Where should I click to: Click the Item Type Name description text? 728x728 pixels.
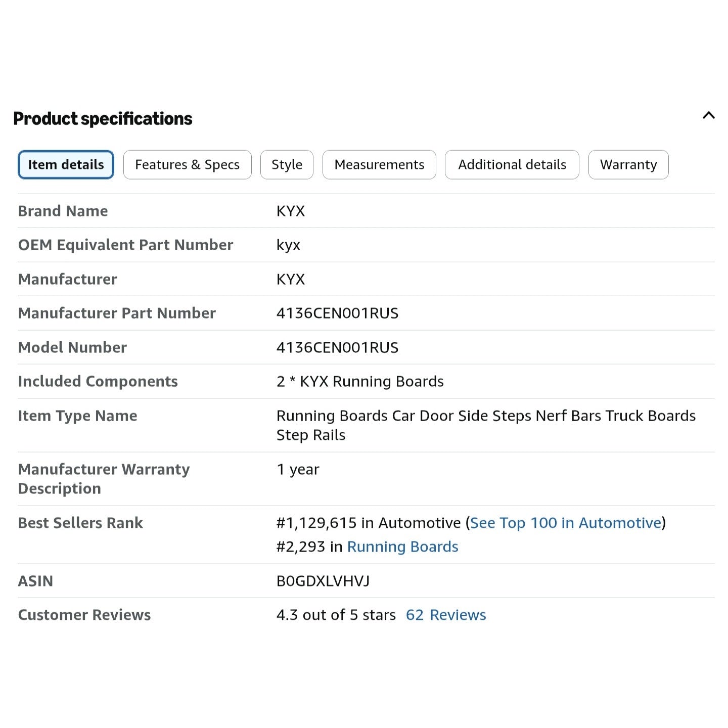click(x=486, y=425)
